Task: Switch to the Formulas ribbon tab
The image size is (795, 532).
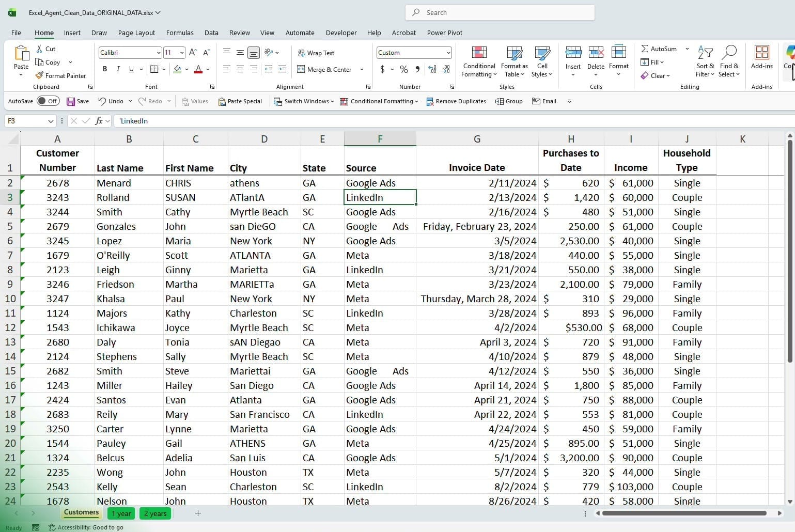Action: coord(180,33)
